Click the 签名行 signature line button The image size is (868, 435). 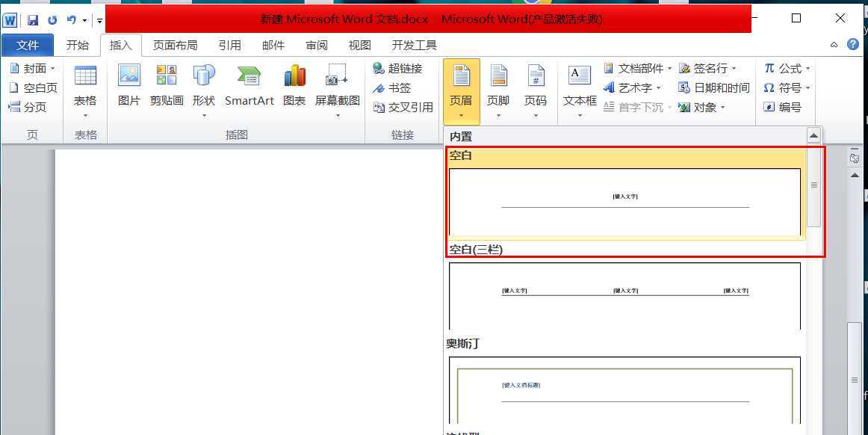tap(707, 68)
